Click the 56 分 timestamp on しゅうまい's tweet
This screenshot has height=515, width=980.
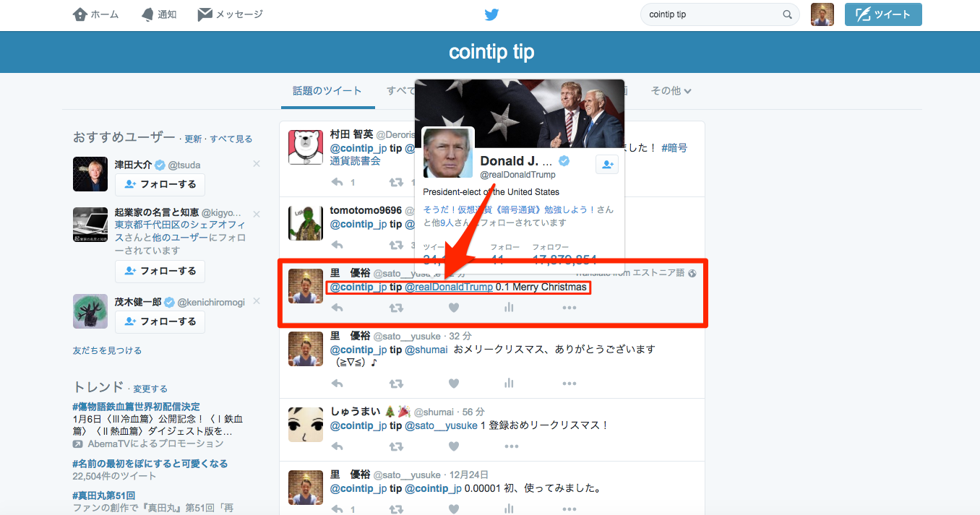tap(473, 412)
